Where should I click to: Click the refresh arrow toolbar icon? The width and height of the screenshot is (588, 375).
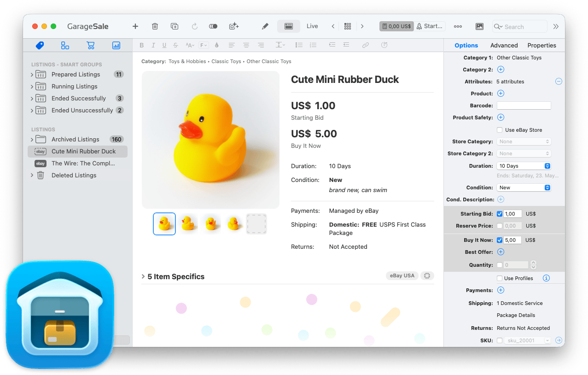point(194,26)
